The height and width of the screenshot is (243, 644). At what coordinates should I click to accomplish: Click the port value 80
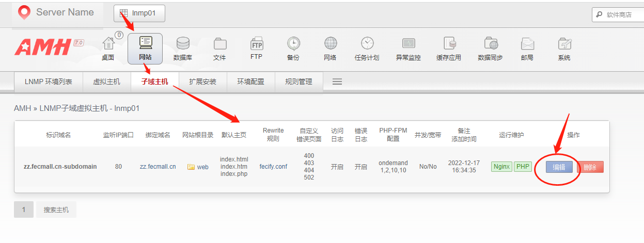point(118,167)
